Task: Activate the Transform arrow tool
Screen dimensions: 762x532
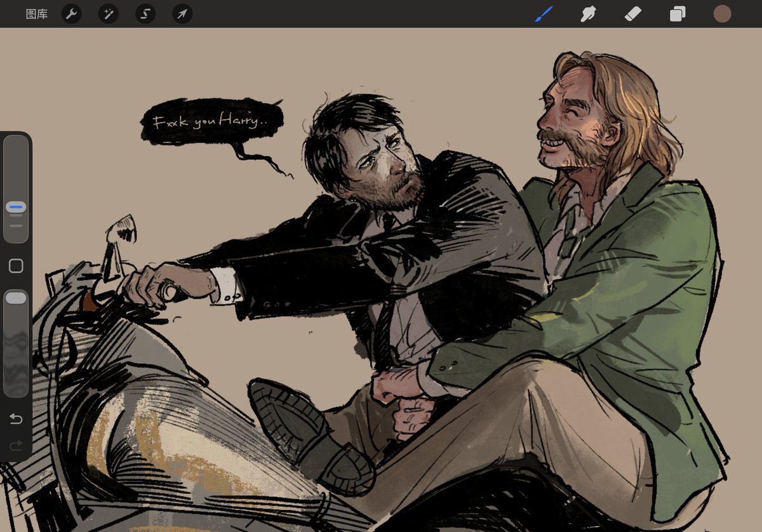Action: (182, 14)
